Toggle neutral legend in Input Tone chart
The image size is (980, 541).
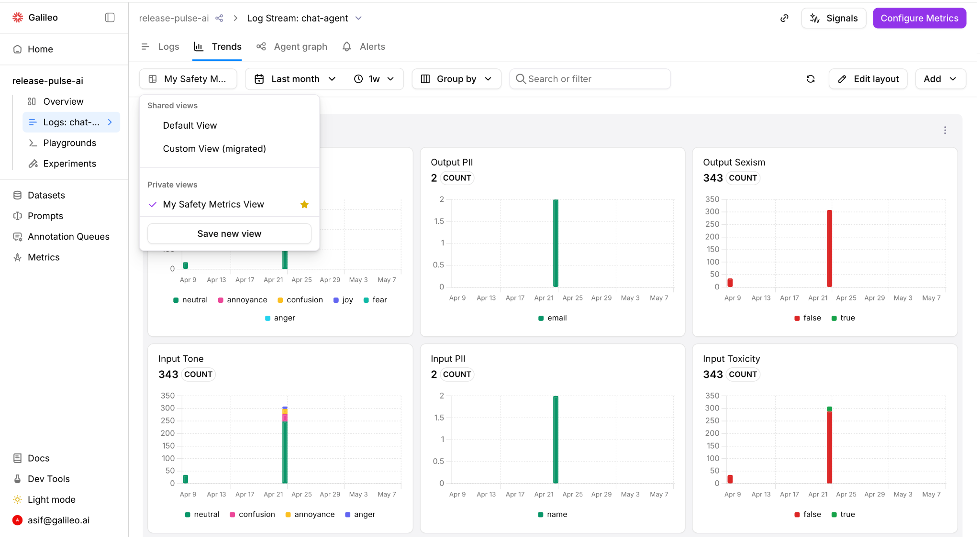coord(202,515)
